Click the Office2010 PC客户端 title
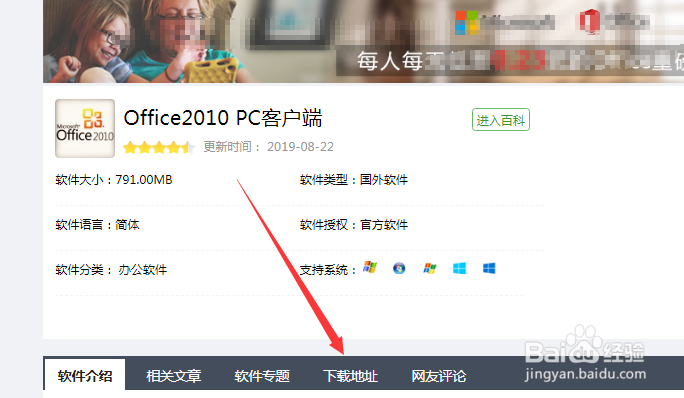 (x=223, y=118)
